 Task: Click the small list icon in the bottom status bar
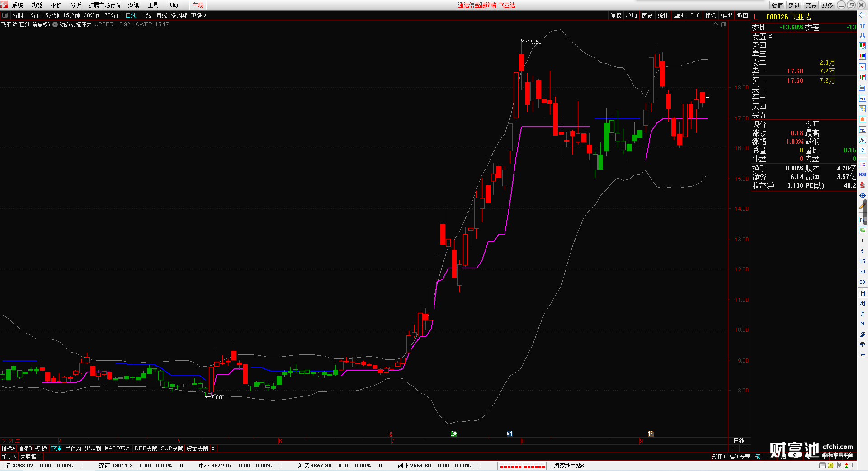[822, 466]
